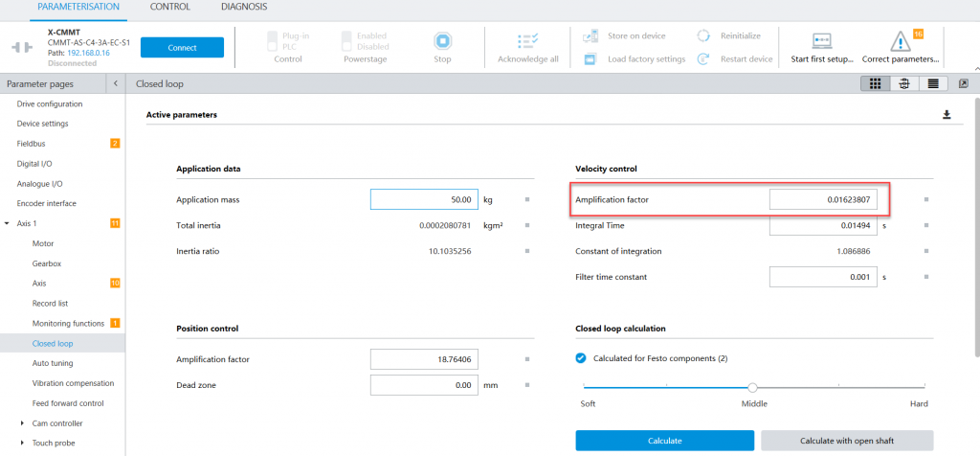Pop out the Closed loop page
This screenshot has height=456, width=980.
963,83
